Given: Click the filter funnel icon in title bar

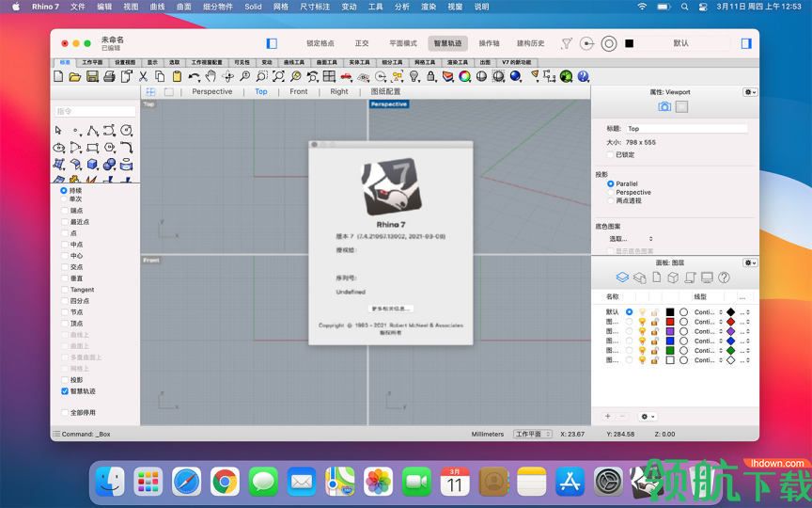Looking at the screenshot, I should click(567, 43).
